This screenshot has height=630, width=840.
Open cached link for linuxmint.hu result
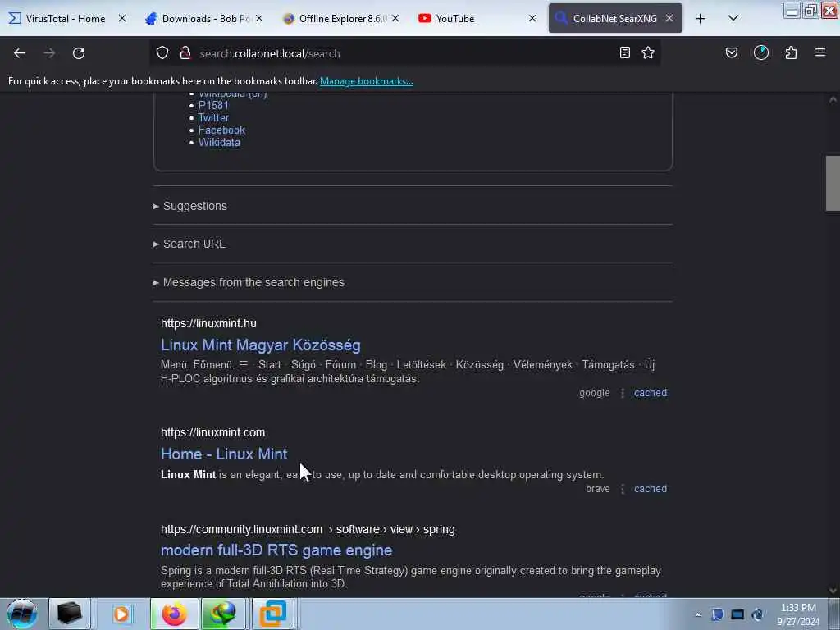click(x=651, y=393)
